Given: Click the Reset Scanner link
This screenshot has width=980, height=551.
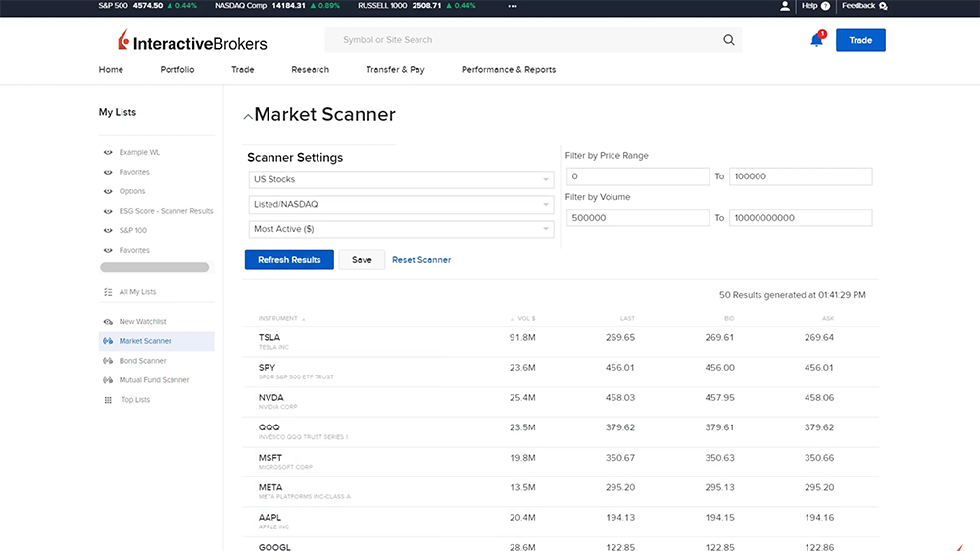Looking at the screenshot, I should point(421,260).
